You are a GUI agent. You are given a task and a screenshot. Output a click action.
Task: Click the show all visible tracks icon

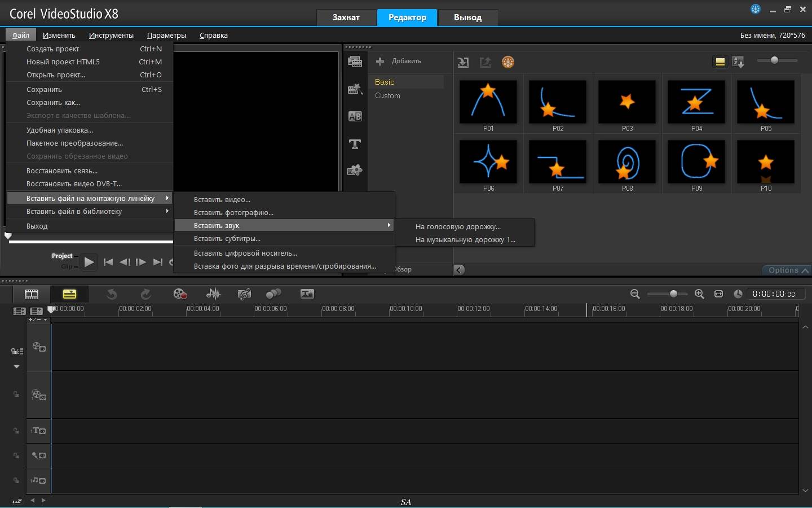(x=19, y=311)
